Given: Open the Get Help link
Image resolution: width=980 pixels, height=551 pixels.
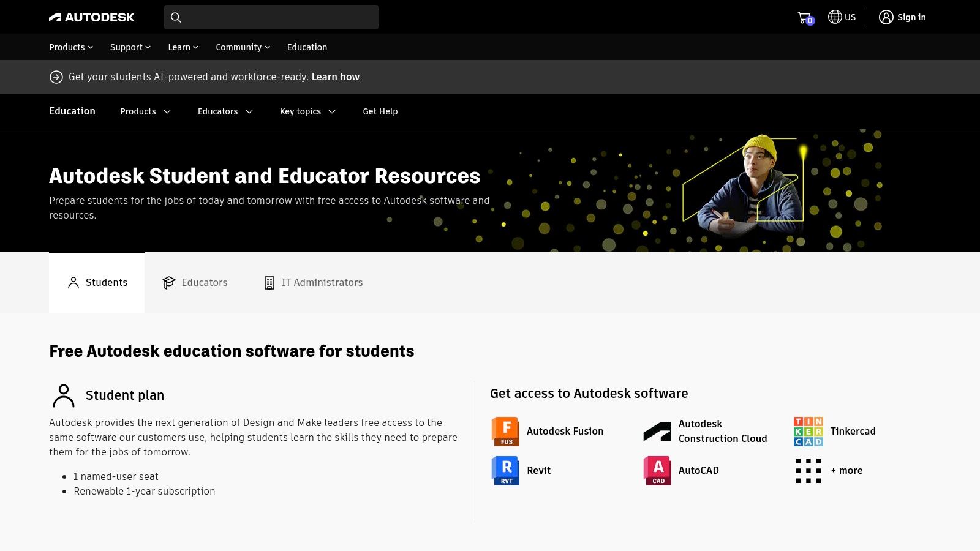Looking at the screenshot, I should pos(380,111).
